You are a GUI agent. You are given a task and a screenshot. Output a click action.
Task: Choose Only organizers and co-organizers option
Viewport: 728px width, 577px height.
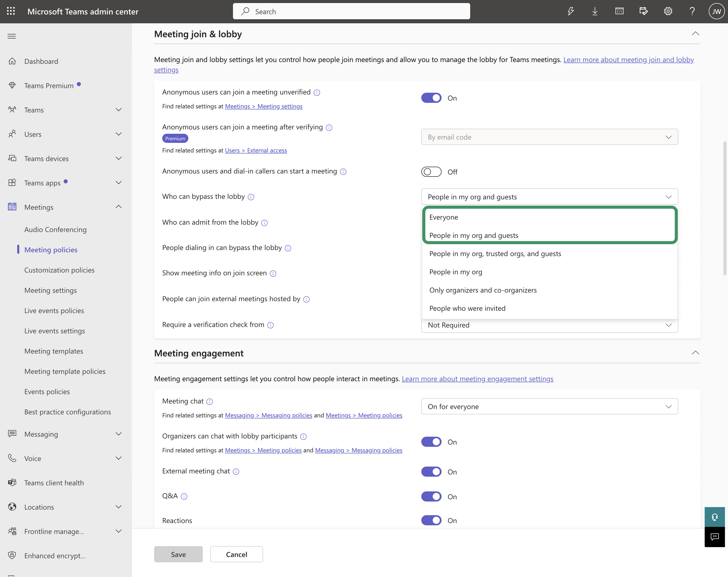549,290
